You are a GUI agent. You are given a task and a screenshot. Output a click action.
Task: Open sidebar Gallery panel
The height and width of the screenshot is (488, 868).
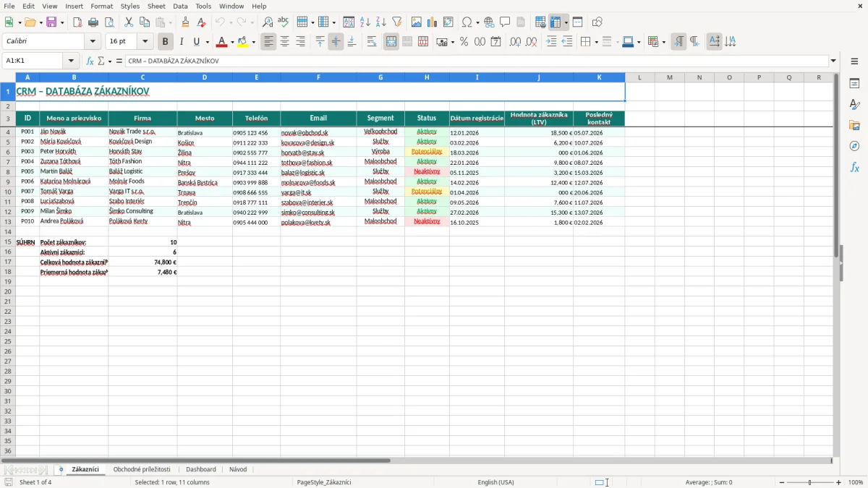(x=854, y=126)
